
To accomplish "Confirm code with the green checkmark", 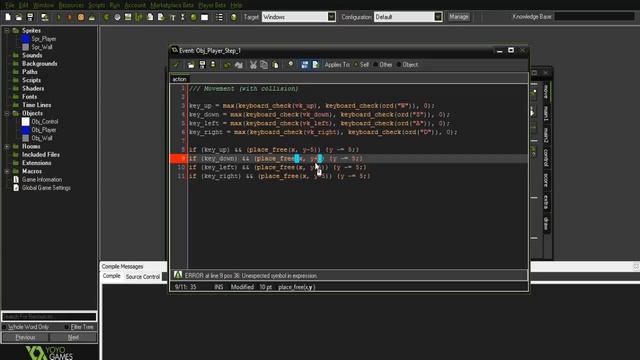I will (x=176, y=64).
